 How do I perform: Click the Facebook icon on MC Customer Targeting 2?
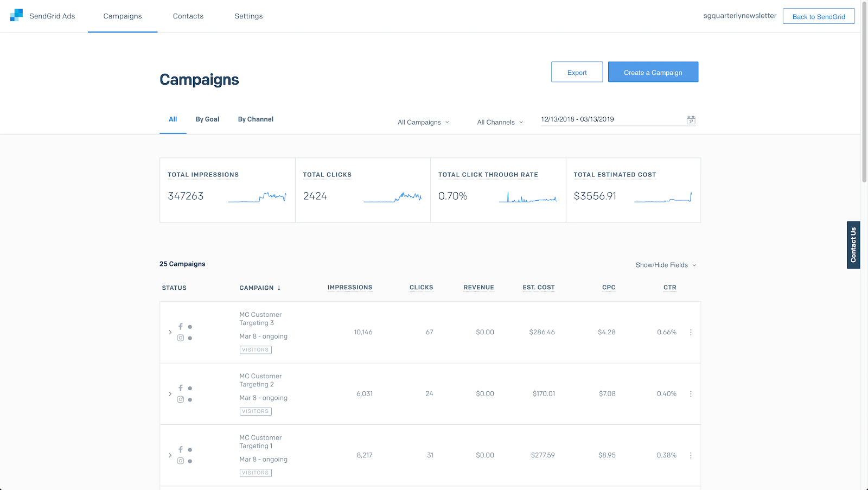(181, 387)
